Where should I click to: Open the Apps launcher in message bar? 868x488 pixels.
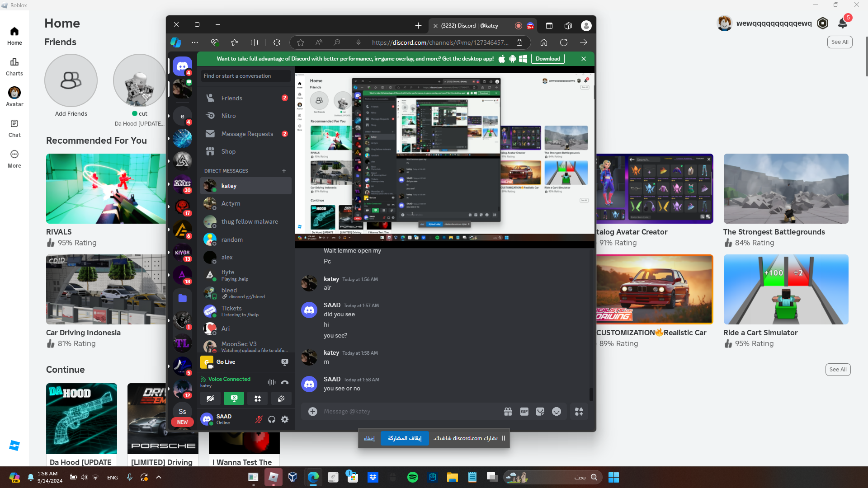click(579, 412)
